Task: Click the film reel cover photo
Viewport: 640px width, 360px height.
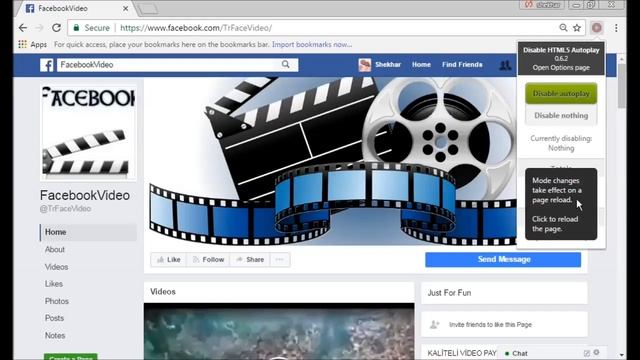Action: pos(331,161)
